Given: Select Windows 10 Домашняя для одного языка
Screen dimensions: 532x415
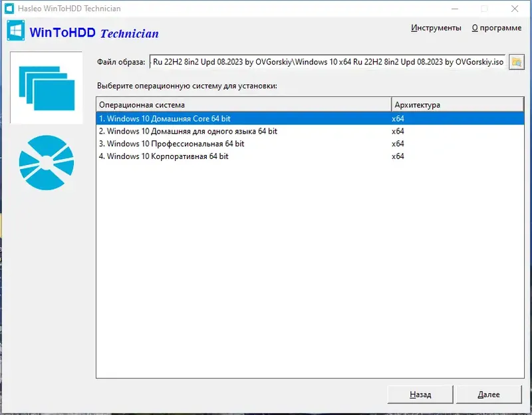Looking at the screenshot, I should pos(310,131).
